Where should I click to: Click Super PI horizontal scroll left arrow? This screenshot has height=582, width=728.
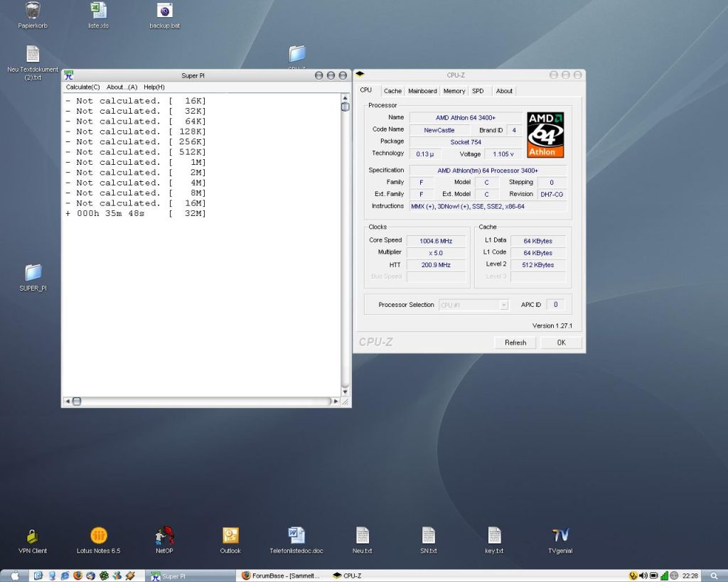tap(68, 401)
